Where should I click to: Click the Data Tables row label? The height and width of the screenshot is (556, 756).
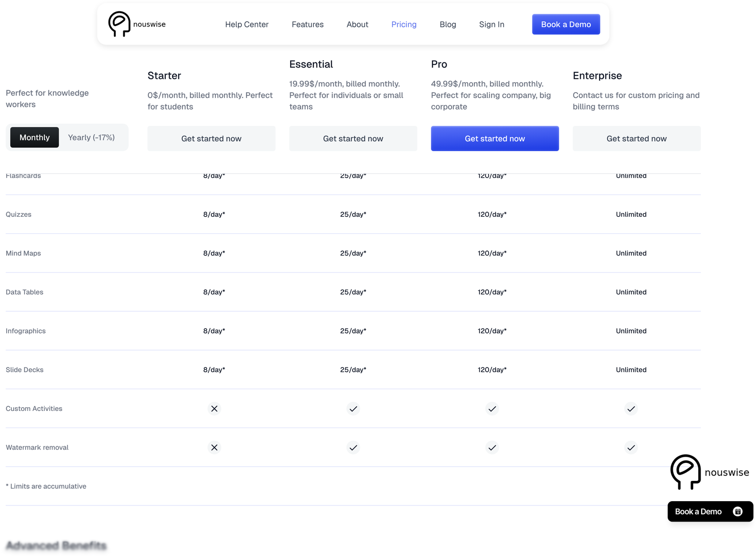25,292
